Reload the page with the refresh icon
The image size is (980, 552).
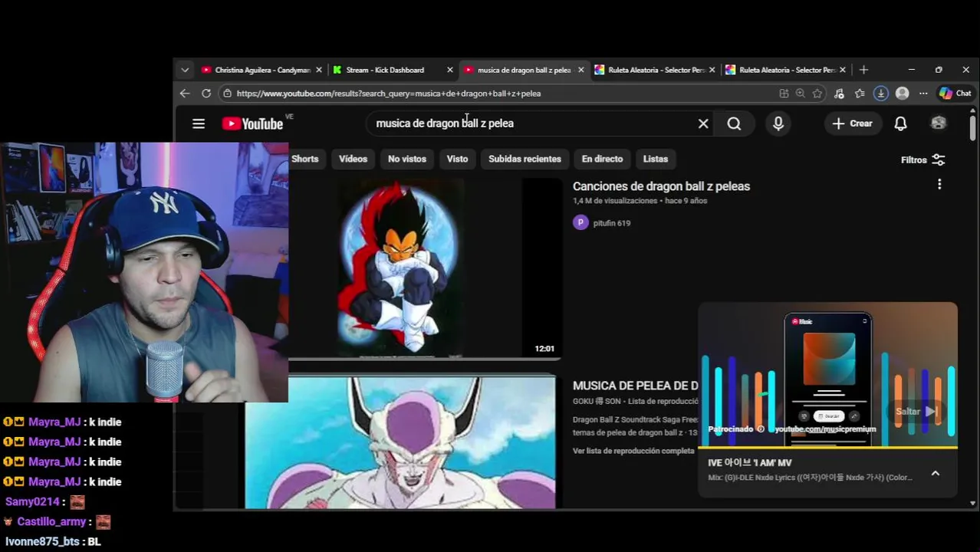(x=206, y=94)
